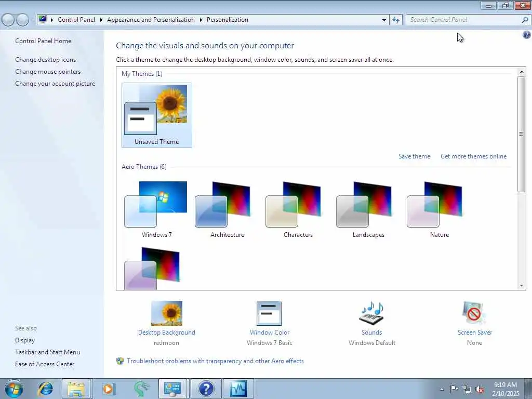Screen dimensions: 532x399
Task: Click the back navigation button
Action: tap(8, 20)
